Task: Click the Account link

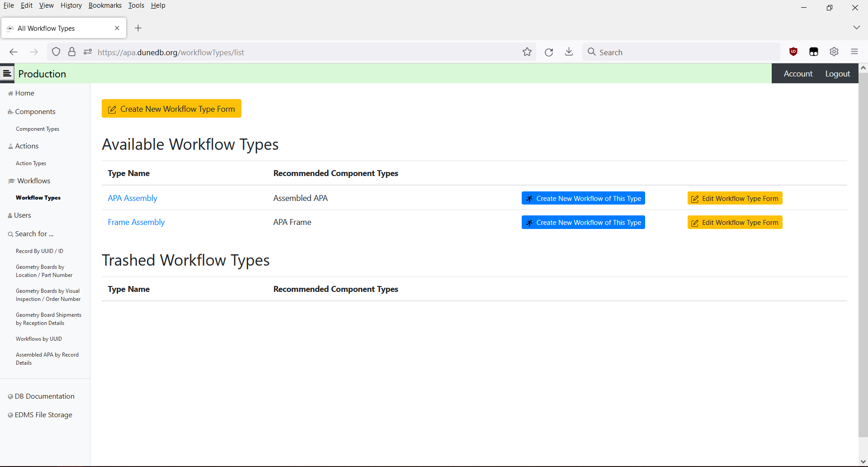Action: click(x=798, y=74)
